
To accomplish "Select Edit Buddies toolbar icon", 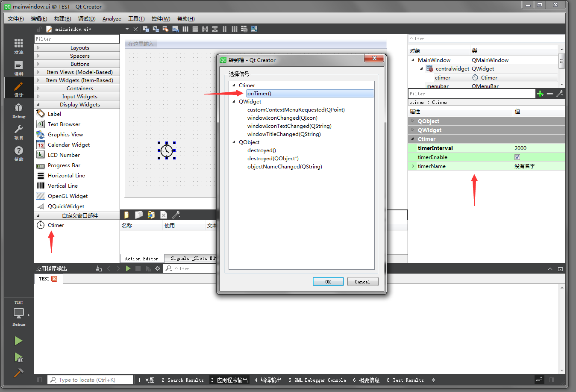I will (165, 29).
